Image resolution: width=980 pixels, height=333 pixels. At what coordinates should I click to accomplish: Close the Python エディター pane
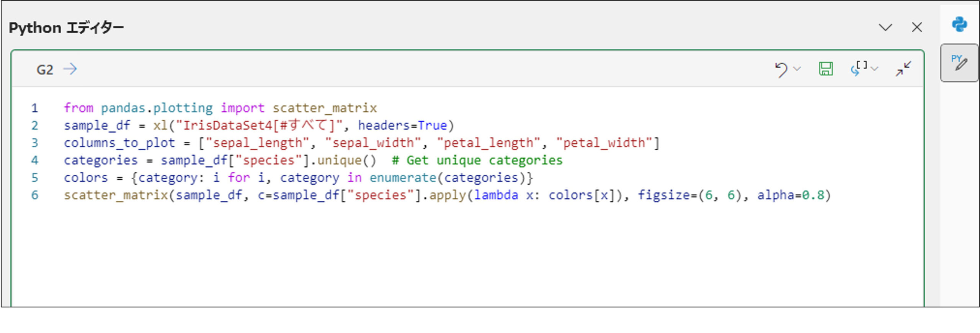point(917,28)
